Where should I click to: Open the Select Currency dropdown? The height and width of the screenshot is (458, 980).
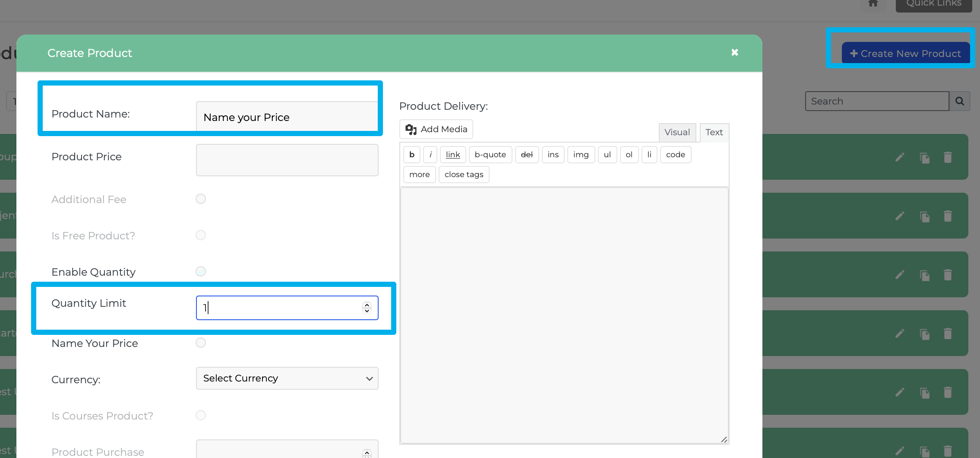coord(287,378)
